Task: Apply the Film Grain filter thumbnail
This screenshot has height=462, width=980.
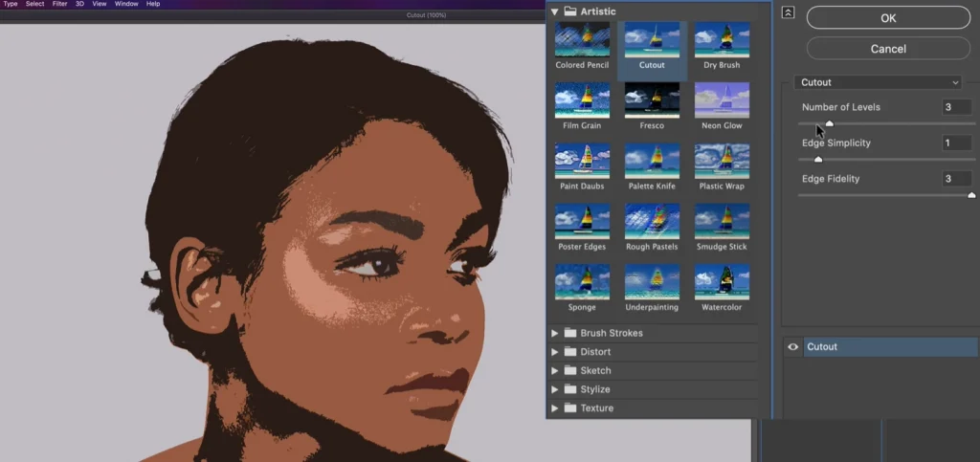Action: click(x=582, y=100)
